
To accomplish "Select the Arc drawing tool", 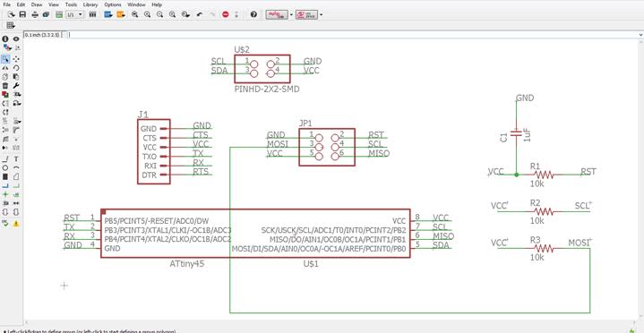I will click(x=16, y=168).
